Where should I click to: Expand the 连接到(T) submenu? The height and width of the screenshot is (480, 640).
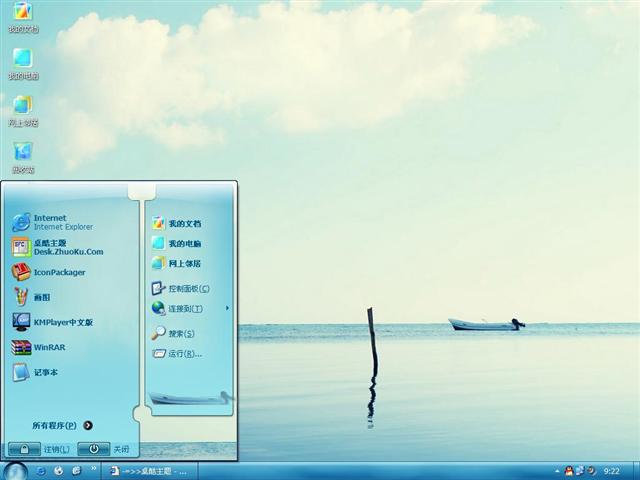pos(185,308)
